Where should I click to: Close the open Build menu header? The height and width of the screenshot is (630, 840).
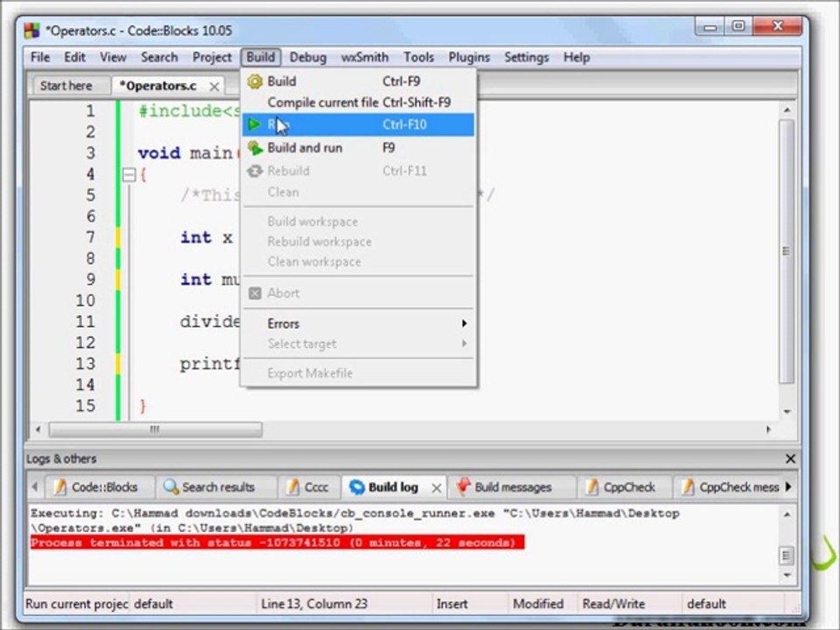point(261,58)
